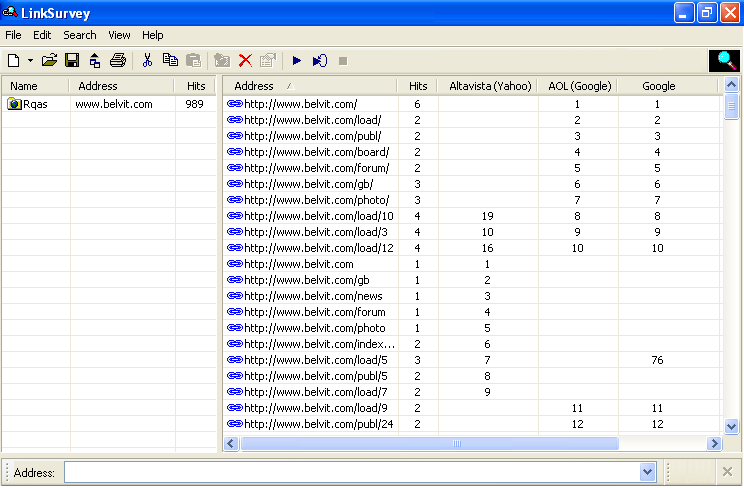Sort results by Hits column header
This screenshot has height=488, width=744.
click(418, 86)
